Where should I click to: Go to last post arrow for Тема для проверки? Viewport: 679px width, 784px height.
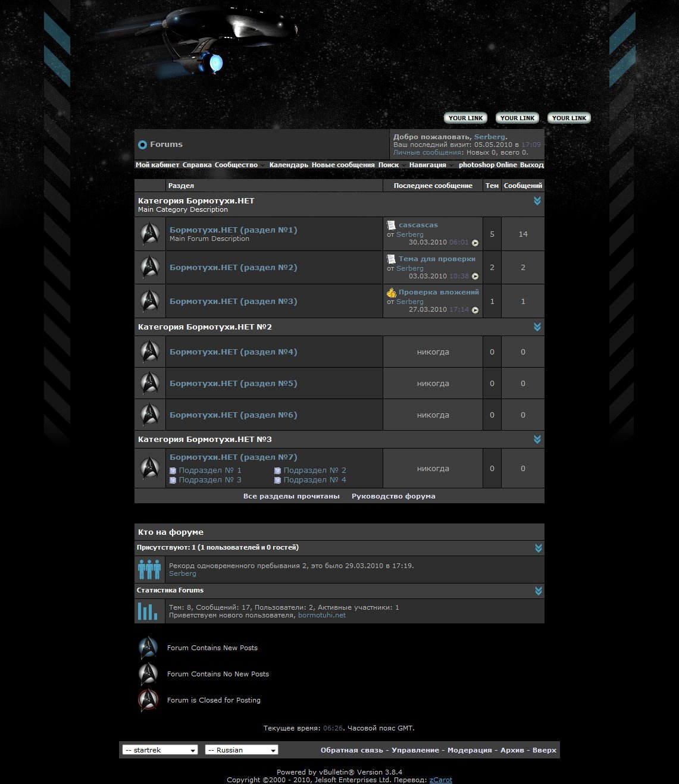(475, 276)
